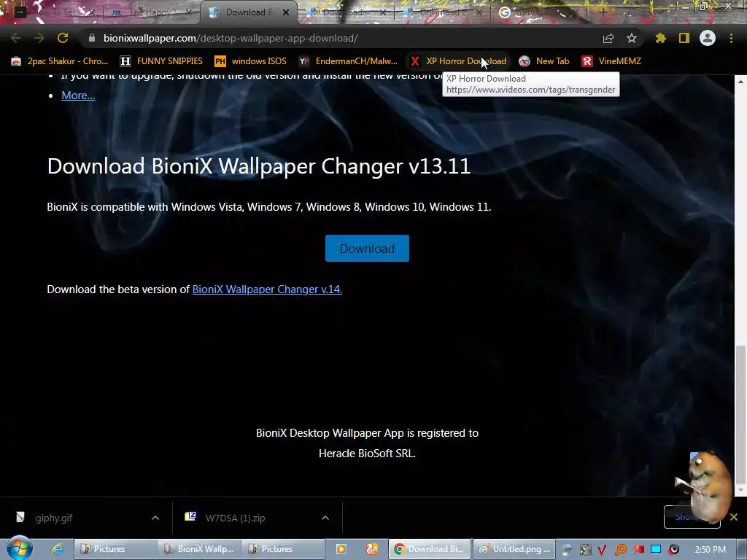
Task: Click the 2:50 PM clock
Action: 711,550
